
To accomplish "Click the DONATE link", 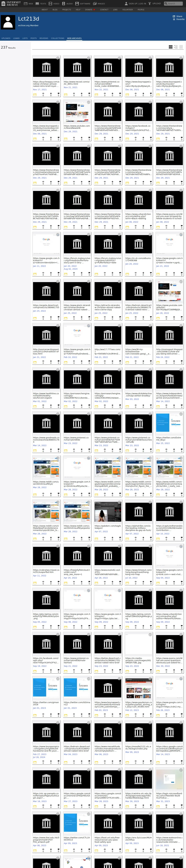I will tap(90, 10).
